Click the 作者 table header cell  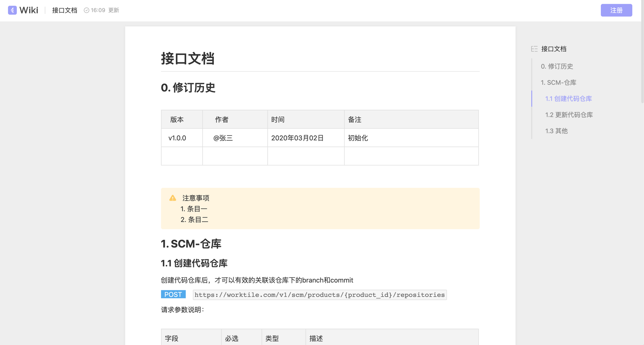pyautogui.click(x=235, y=119)
